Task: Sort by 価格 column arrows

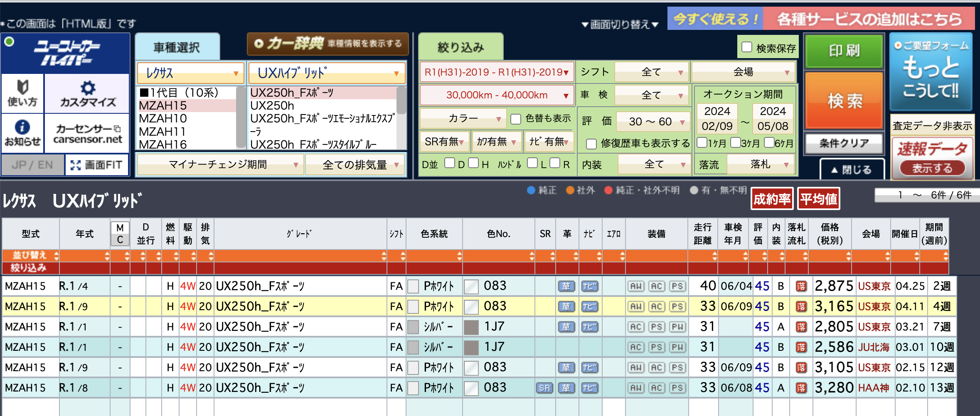Action: coord(848,256)
